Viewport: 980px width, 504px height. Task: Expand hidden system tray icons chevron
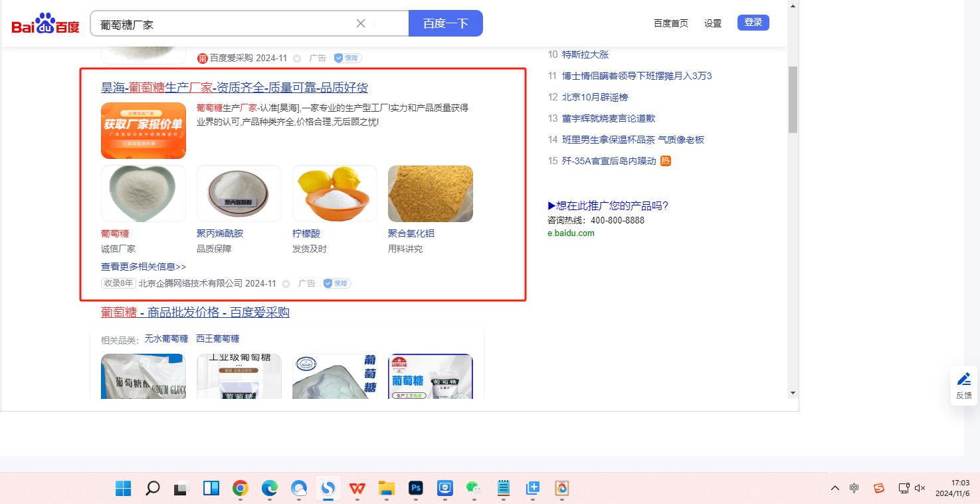(835, 488)
